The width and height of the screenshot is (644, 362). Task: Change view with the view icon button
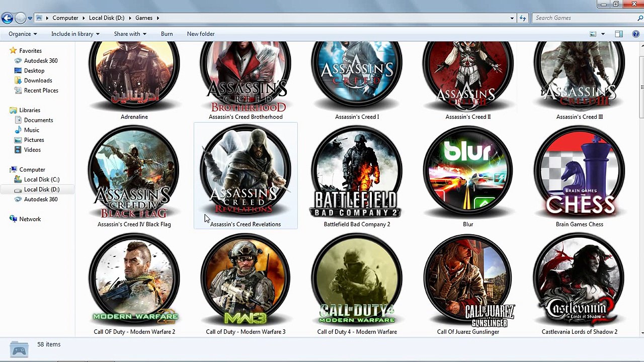click(x=593, y=34)
